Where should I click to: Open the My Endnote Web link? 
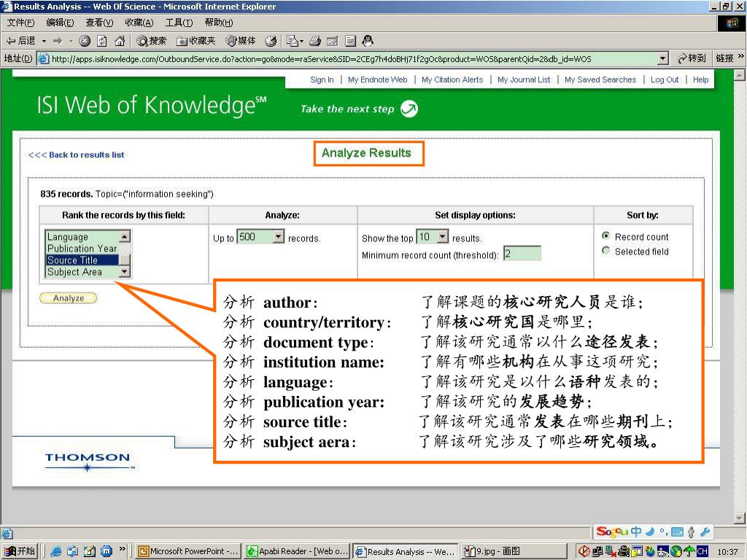(377, 79)
